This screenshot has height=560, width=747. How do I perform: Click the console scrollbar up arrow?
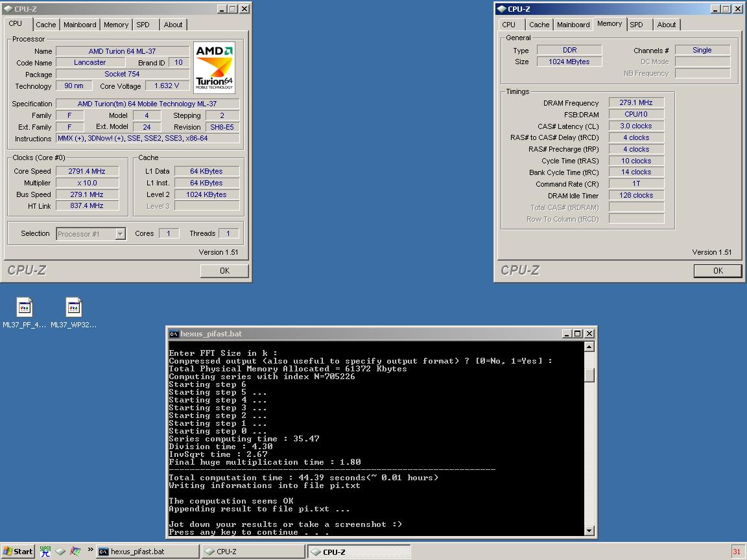pos(589,347)
